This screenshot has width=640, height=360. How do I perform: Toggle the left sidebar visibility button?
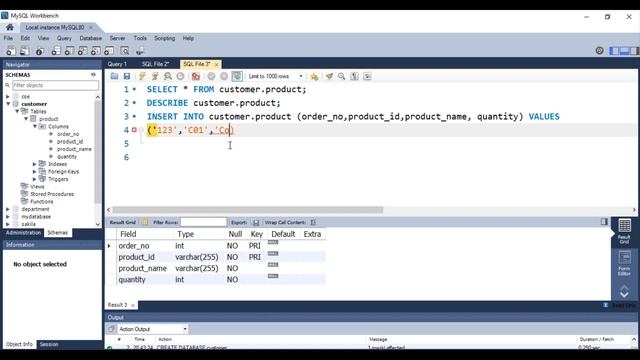coord(614,51)
